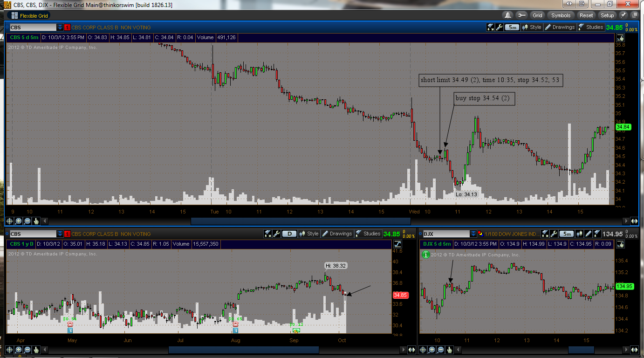Toggle the D timeframe on daily chart
Screen dimensions: 644x358
(x=289, y=234)
